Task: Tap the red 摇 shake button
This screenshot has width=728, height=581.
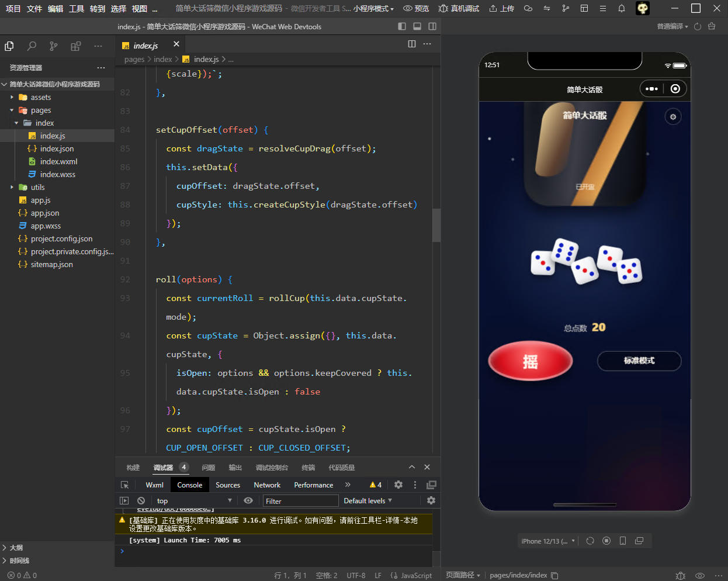Action: [x=531, y=361]
